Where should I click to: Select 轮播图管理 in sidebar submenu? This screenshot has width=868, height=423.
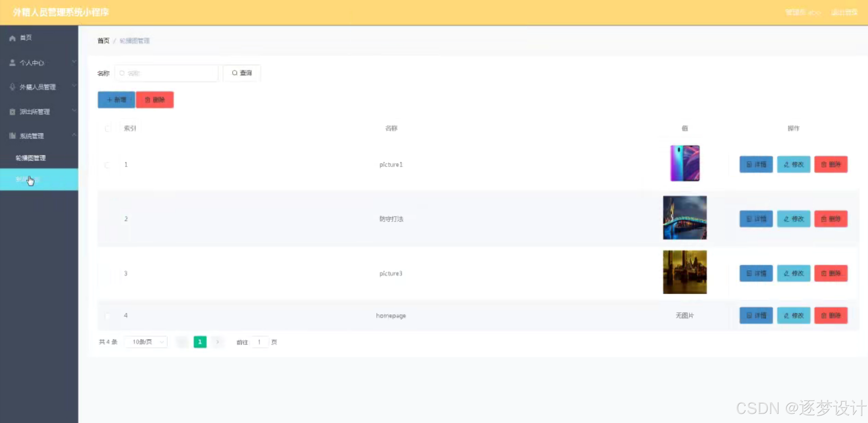[31, 158]
